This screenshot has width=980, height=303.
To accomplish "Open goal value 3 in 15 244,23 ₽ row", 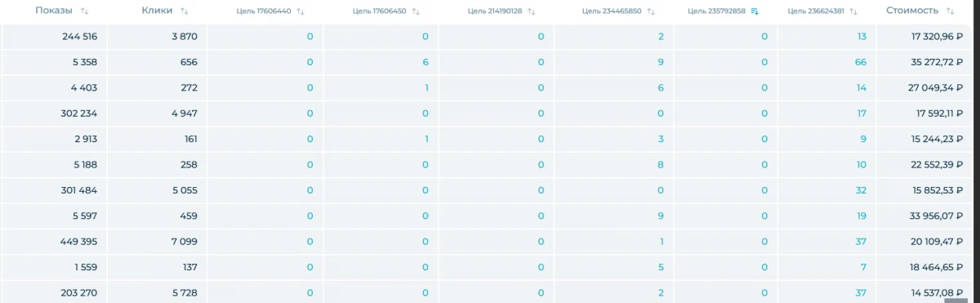I will click(x=661, y=139).
